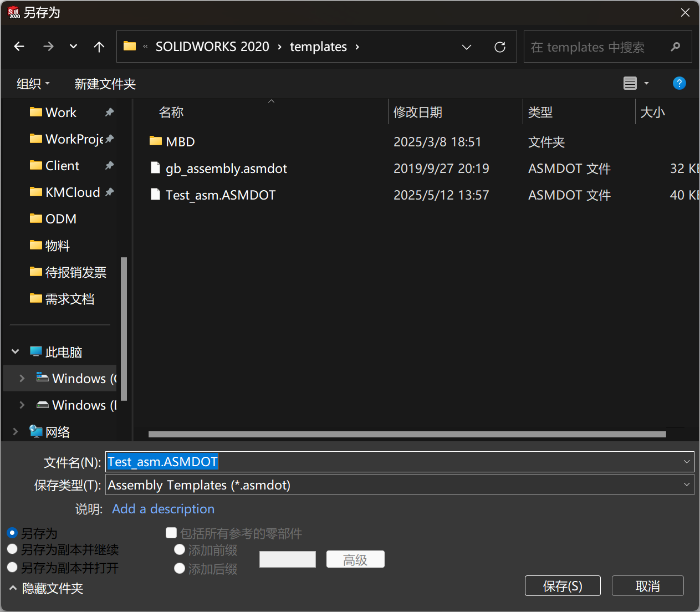The height and width of the screenshot is (612, 700).
Task: Go back with the left arrow
Action: pos(19,47)
